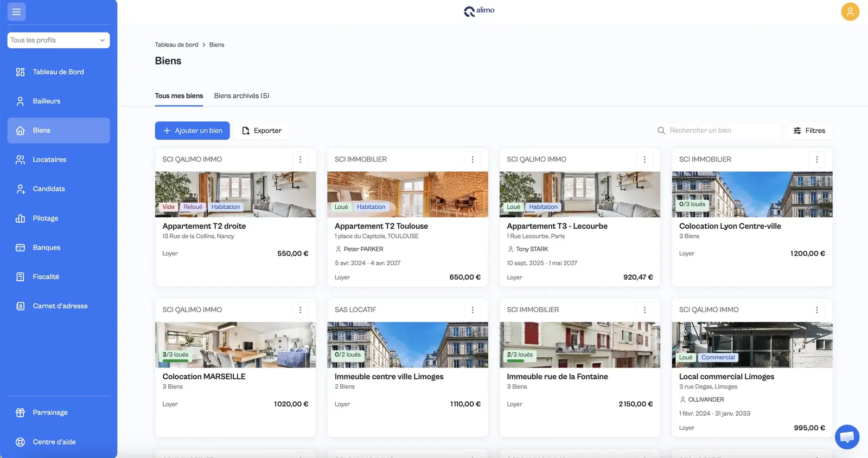Open the Banques section
Viewport: 868px width, 458px height.
pos(59,248)
